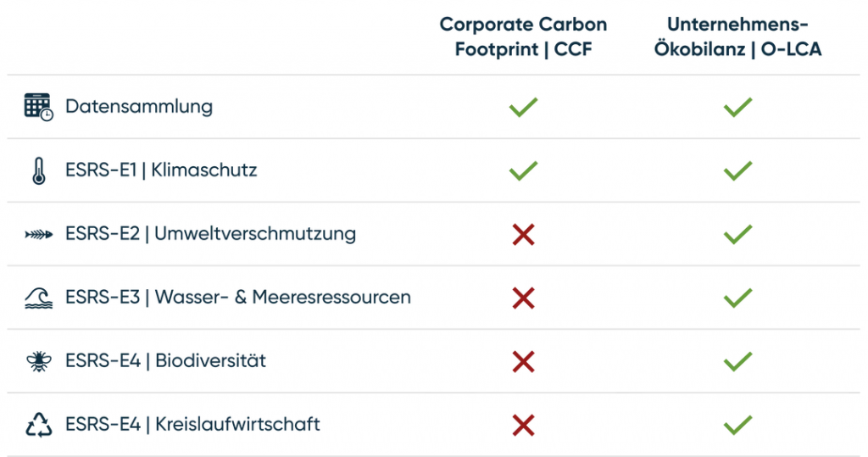
Task: Click the red cross for Wasser- & Meeresressourcen under CCF
Action: [523, 298]
